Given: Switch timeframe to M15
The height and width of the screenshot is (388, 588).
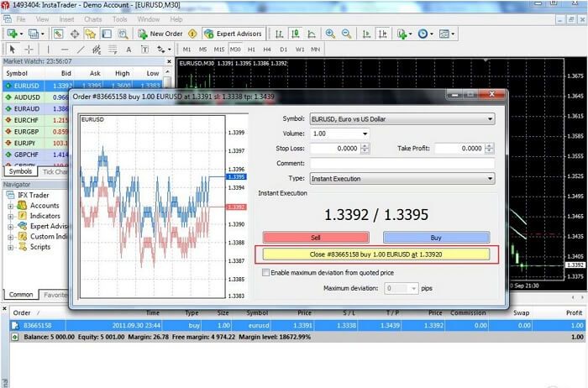Looking at the screenshot, I should (219, 49).
